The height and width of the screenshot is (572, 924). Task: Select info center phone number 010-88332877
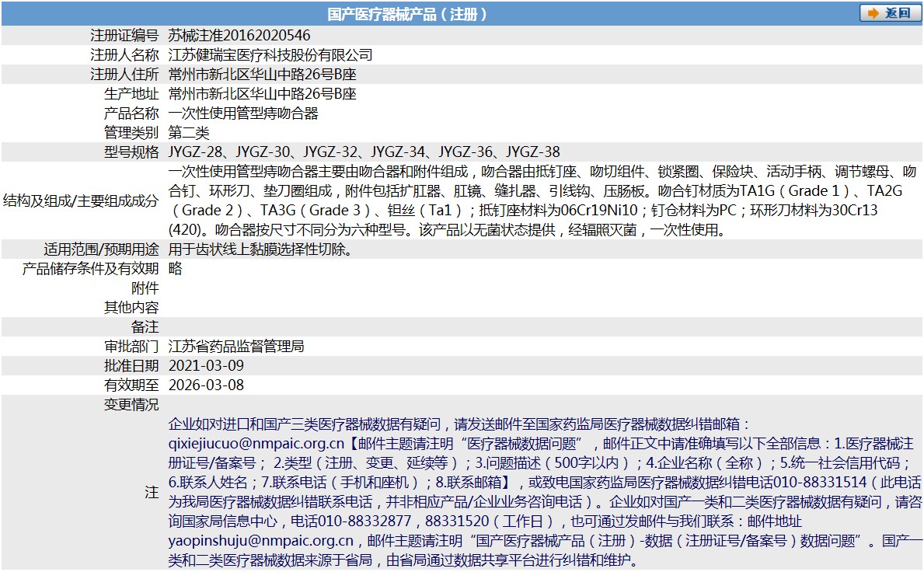click(364, 521)
